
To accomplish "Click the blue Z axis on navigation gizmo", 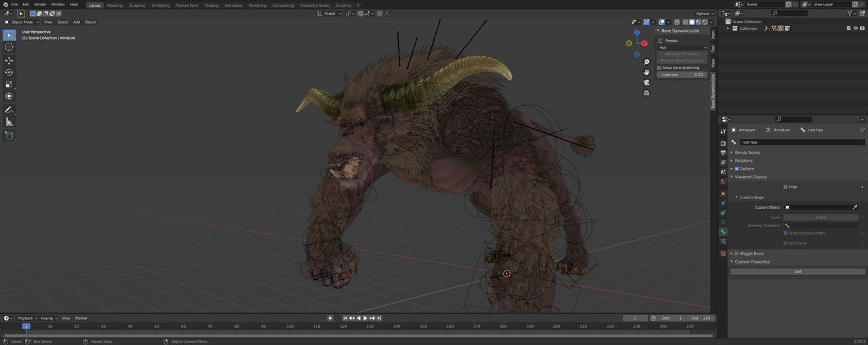I will pos(637,33).
